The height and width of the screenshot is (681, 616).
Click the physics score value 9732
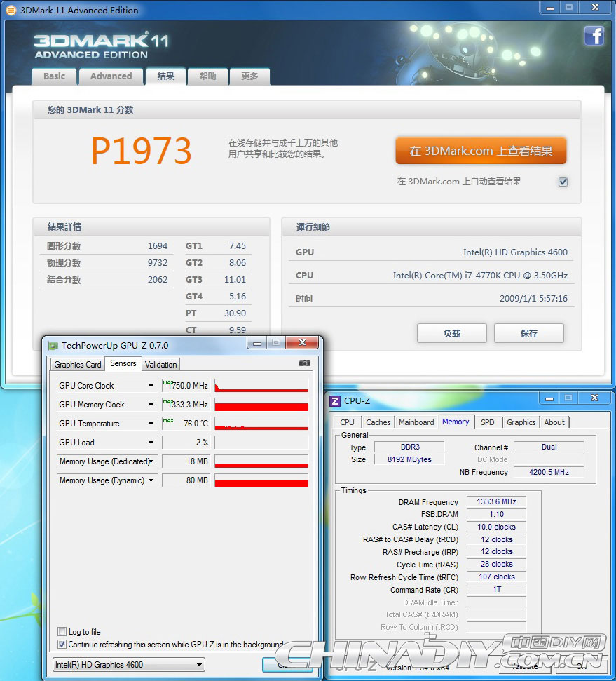(x=158, y=263)
